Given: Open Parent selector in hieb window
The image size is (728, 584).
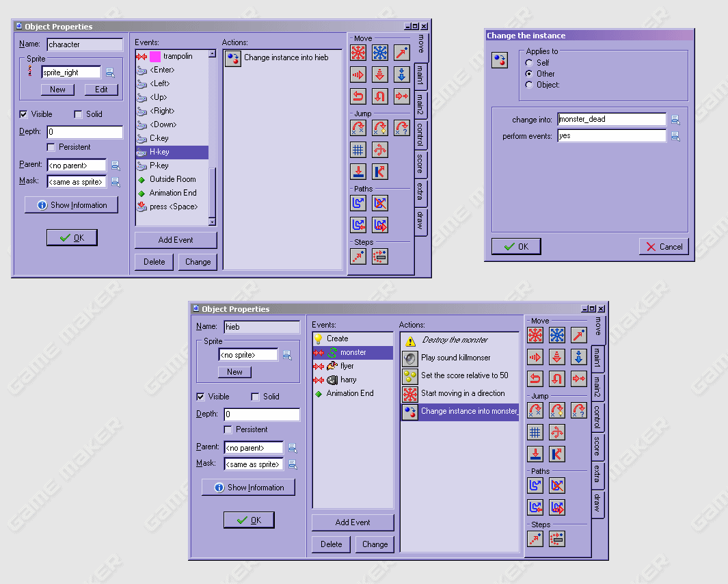Looking at the screenshot, I should click(x=293, y=448).
